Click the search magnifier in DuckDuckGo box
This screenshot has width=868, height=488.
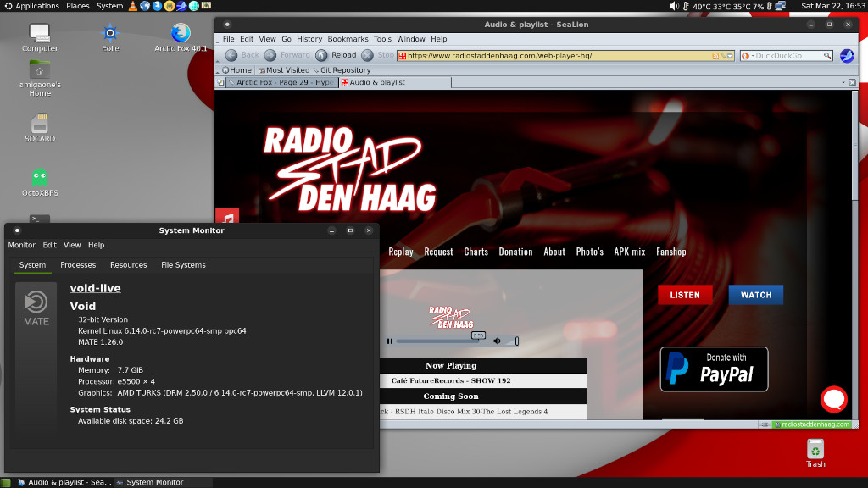click(x=827, y=56)
